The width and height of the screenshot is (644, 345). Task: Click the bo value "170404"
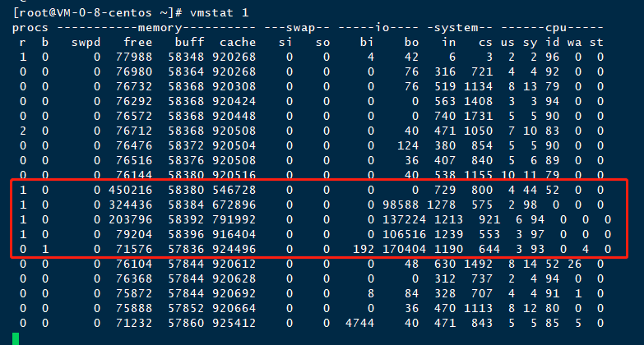[404, 249]
